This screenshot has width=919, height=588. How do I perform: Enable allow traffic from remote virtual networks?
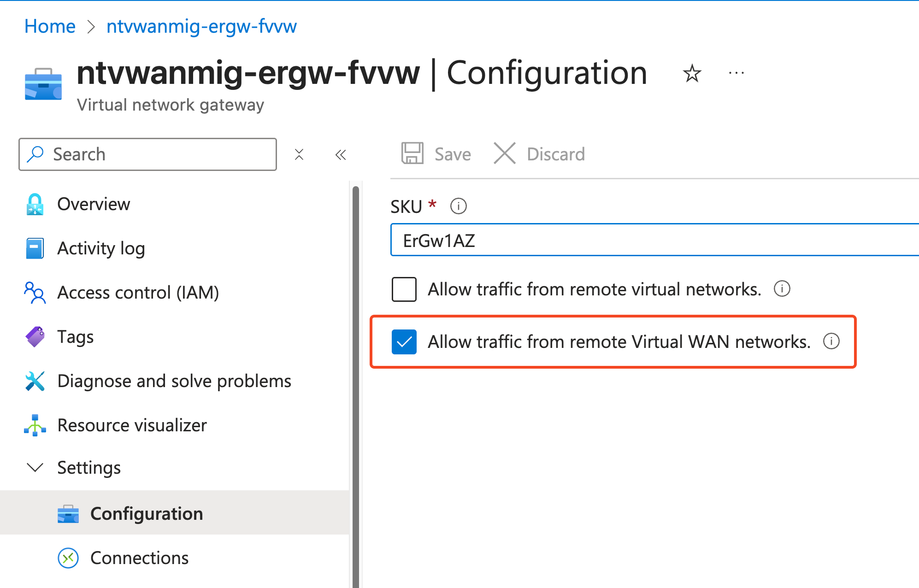click(x=404, y=289)
